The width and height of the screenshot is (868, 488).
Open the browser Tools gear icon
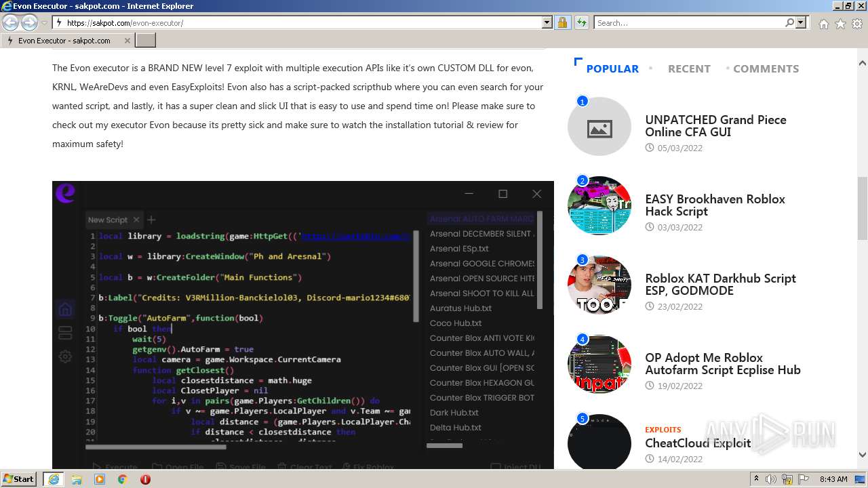coord(857,24)
